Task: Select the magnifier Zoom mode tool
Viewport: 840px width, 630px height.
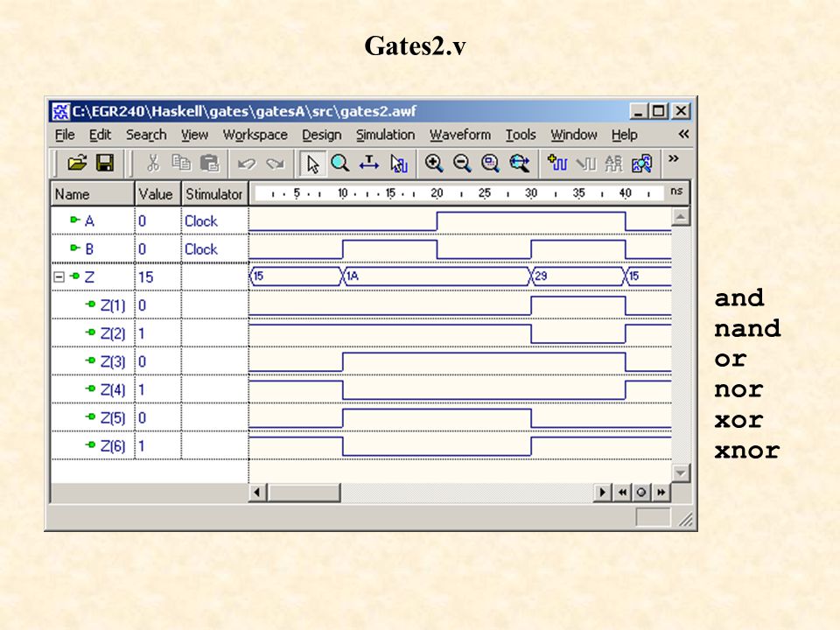Action: coord(340,163)
